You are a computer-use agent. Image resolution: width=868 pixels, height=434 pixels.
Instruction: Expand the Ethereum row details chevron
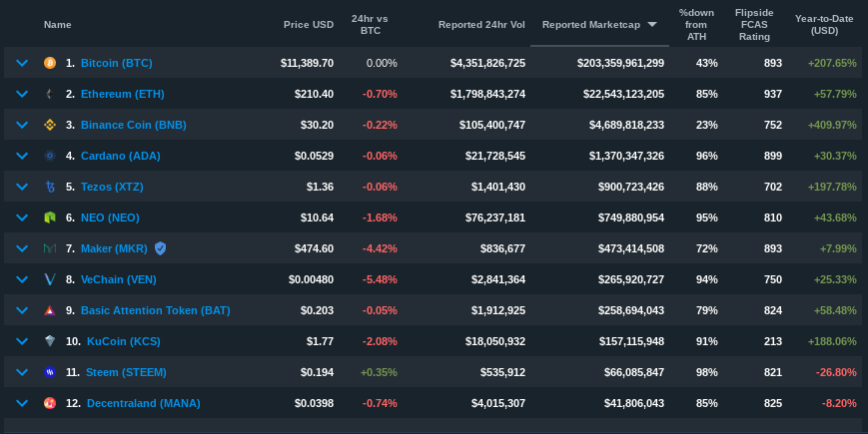point(22,94)
